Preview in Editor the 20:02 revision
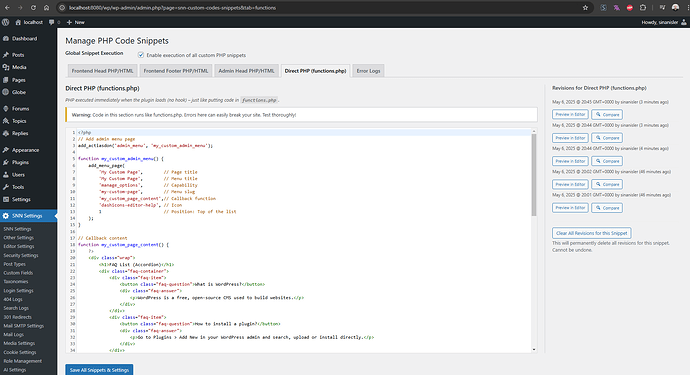This screenshot has height=375, width=690. 570,184
